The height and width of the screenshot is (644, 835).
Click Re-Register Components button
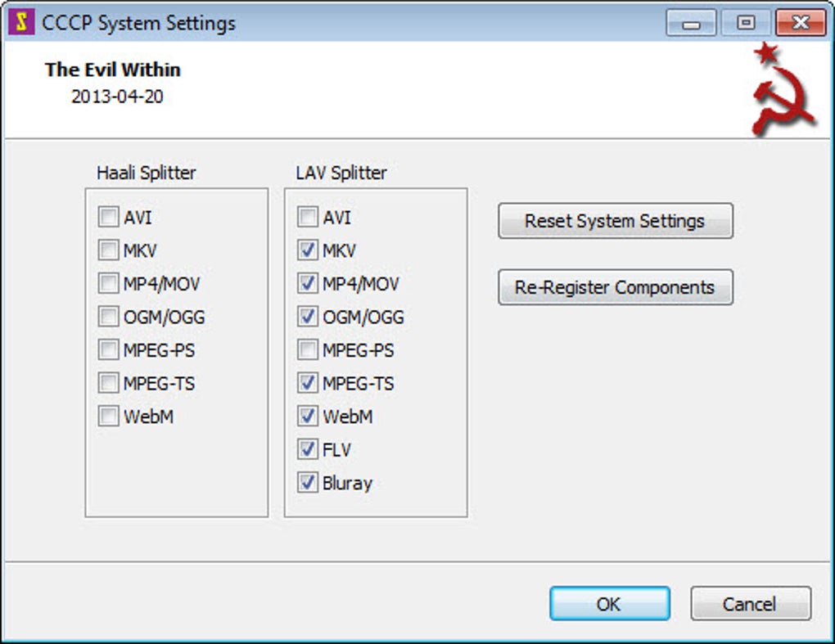tap(615, 287)
